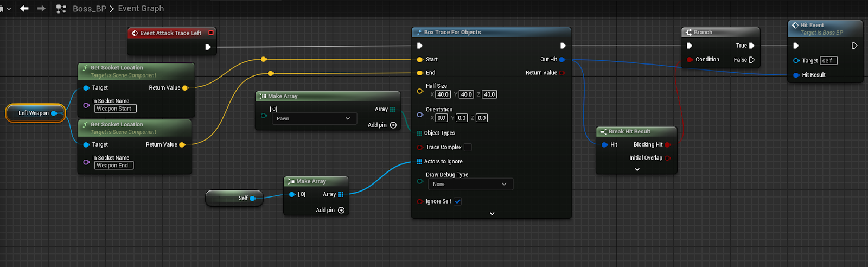Viewport: 868px width, 267px height.
Task: Click Start pin on Box Trace
Action: coord(420,60)
